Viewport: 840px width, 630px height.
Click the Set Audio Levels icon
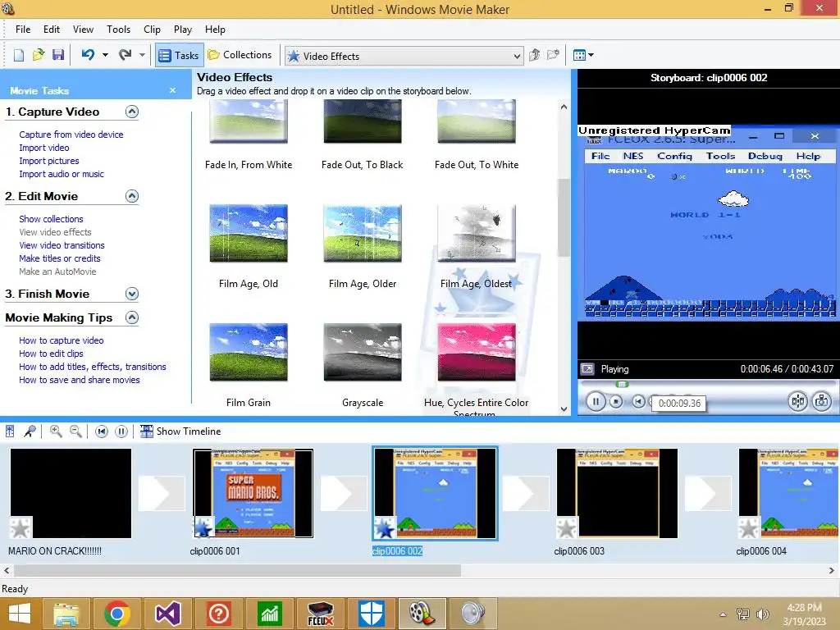point(10,431)
